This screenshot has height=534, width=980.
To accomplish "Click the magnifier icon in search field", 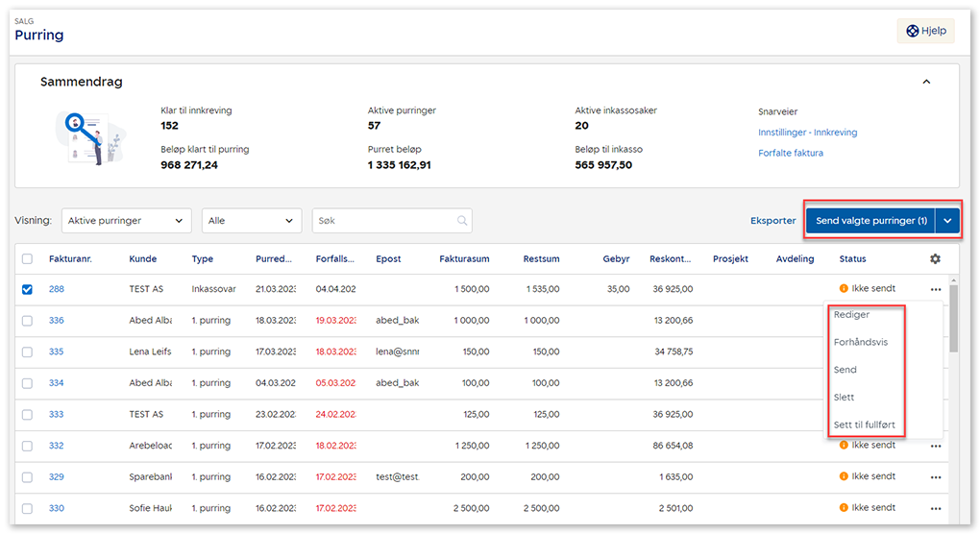I will [x=462, y=221].
